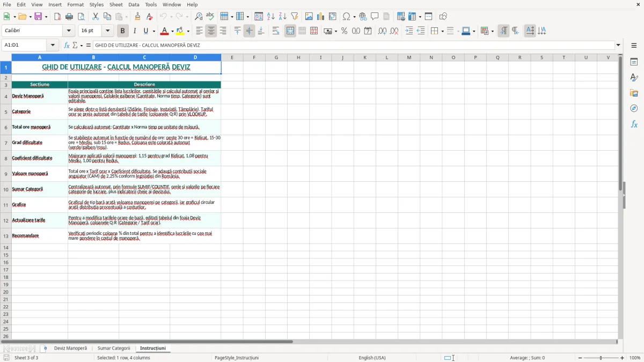Image resolution: width=644 pixels, height=362 pixels.
Task: Click Select Function sum dropdown icon
Action: coord(77,45)
